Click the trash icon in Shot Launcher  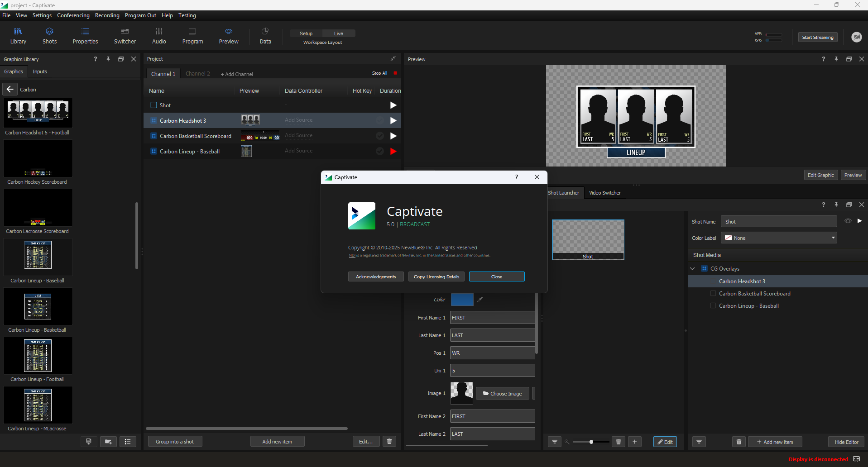click(619, 442)
